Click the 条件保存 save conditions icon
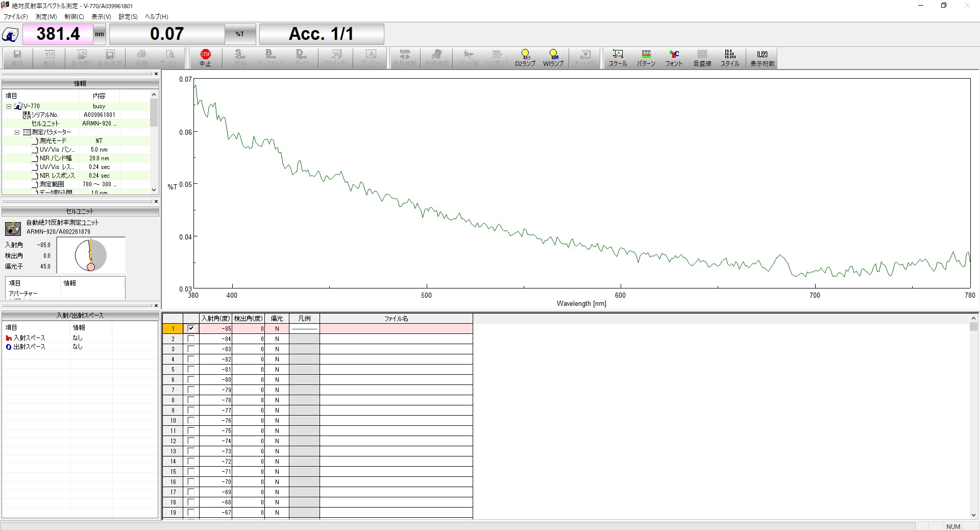 pos(110,58)
